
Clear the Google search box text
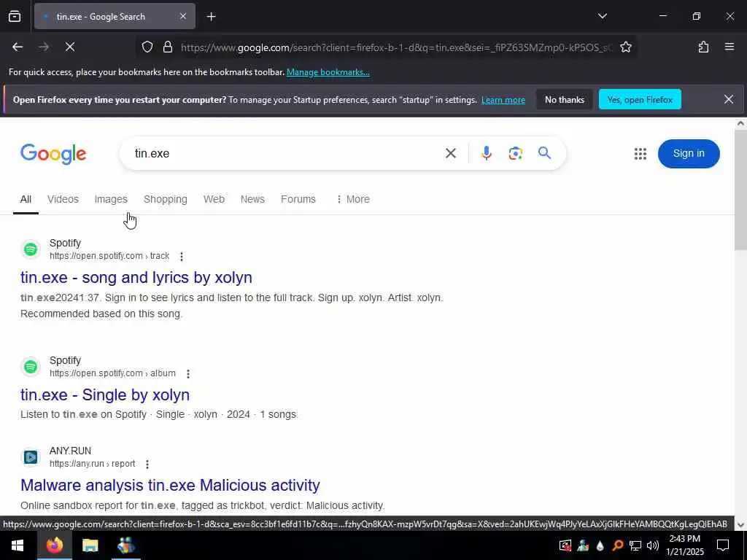[x=450, y=153]
